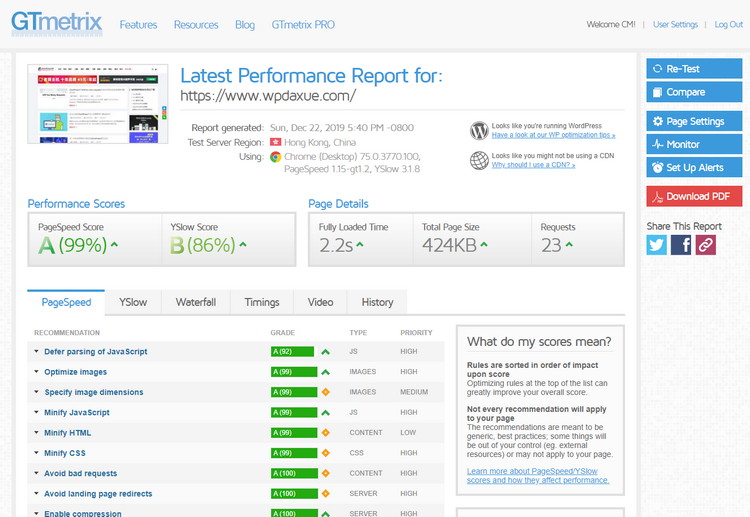Expand the Minify HTML recommendation row
The height and width of the screenshot is (517, 750).
[x=68, y=433]
